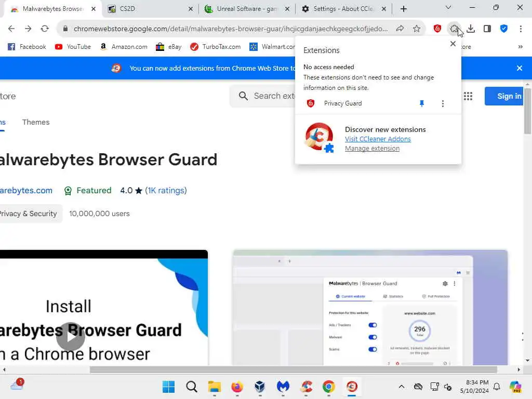Screen dimensions: 532x399
Task: Go forward to the next page
Action: (28, 29)
